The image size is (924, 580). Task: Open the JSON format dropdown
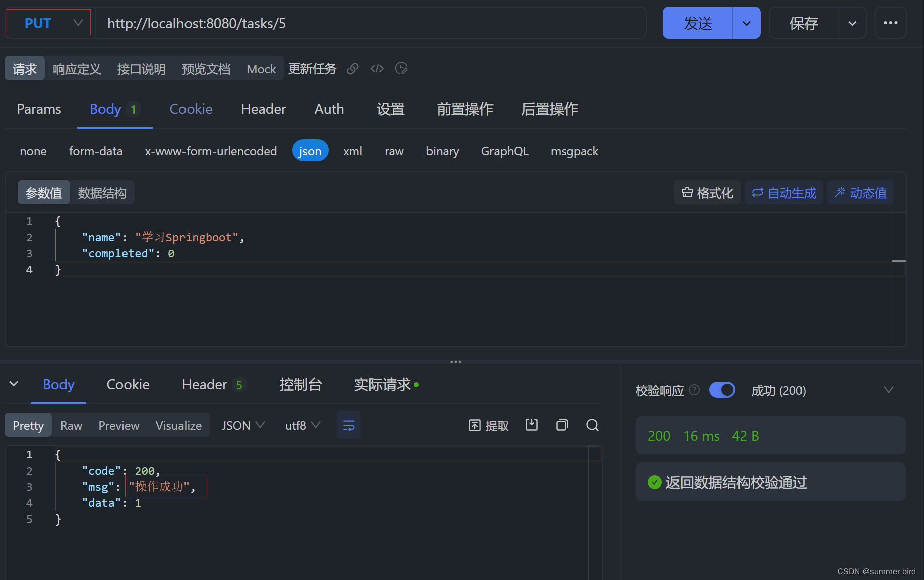tap(243, 425)
